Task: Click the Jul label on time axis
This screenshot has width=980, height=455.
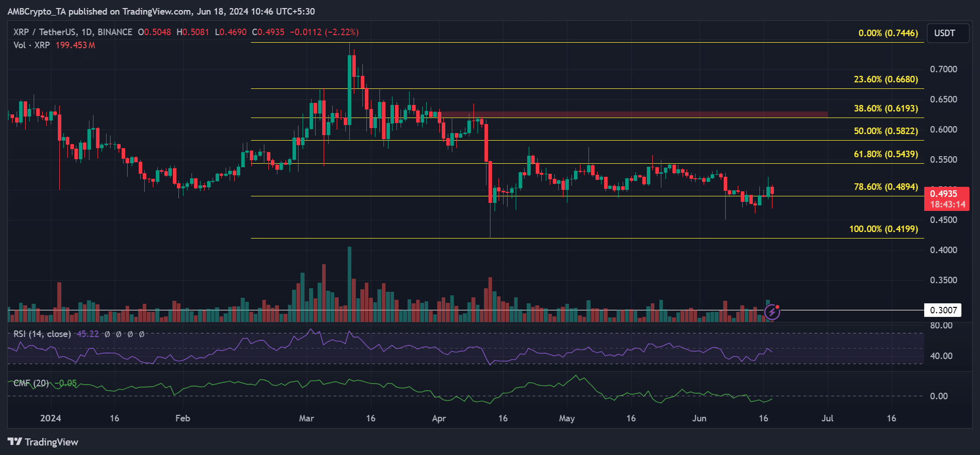Action: pyautogui.click(x=827, y=418)
